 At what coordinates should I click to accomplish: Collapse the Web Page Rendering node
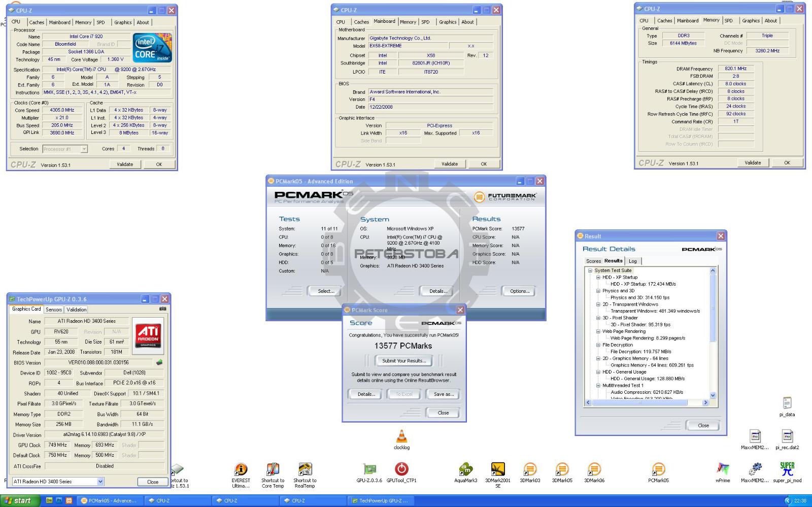(598, 331)
